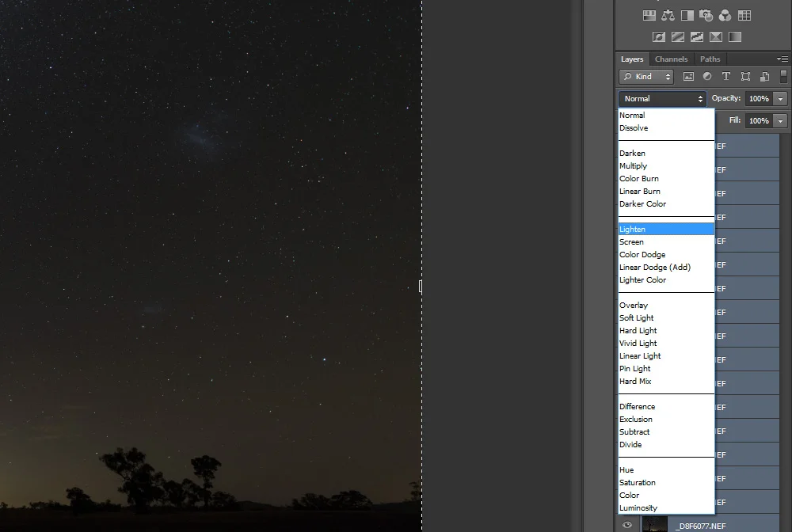
Task: Select the _D8F6077.NEF layer thumbnail
Action: (655, 524)
